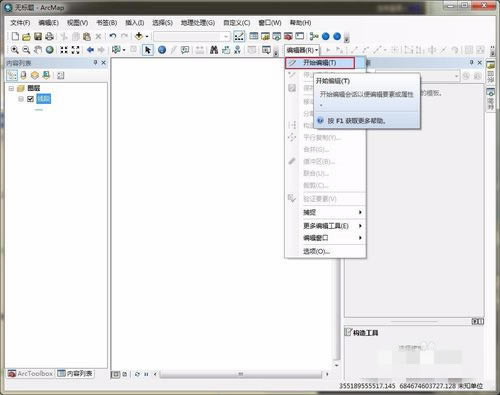Open the 地理处理(G) menu
Image resolution: width=500 pixels, height=395 pixels.
pyautogui.click(x=198, y=23)
